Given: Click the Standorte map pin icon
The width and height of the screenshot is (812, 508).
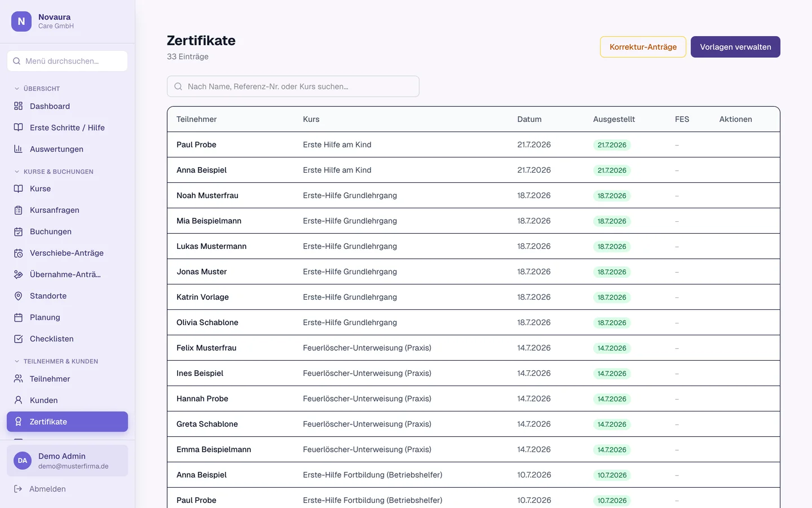Looking at the screenshot, I should (18, 296).
